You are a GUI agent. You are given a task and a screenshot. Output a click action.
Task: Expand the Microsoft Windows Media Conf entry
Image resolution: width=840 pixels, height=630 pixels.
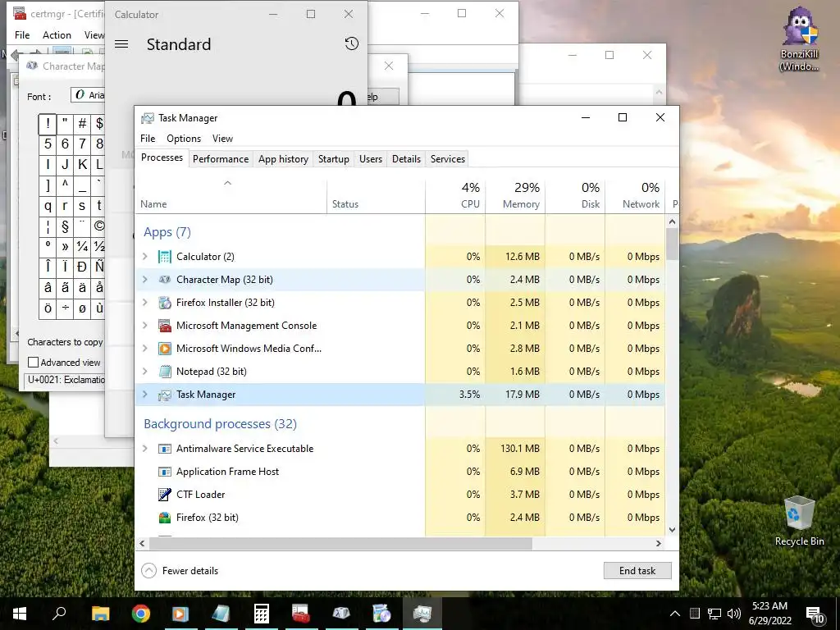[144, 349]
